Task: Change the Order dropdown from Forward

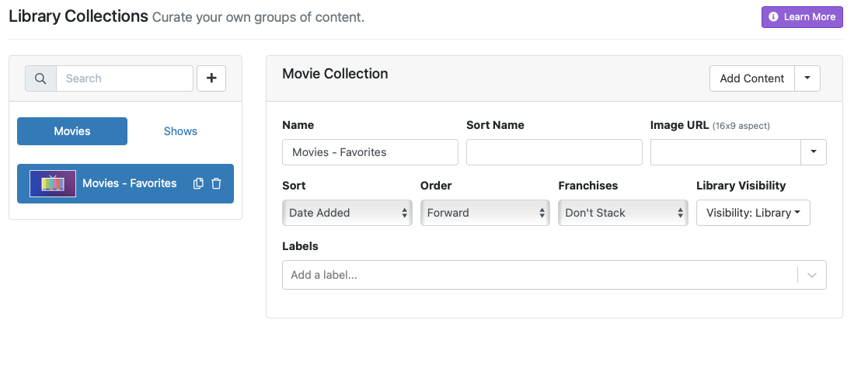Action: point(485,213)
